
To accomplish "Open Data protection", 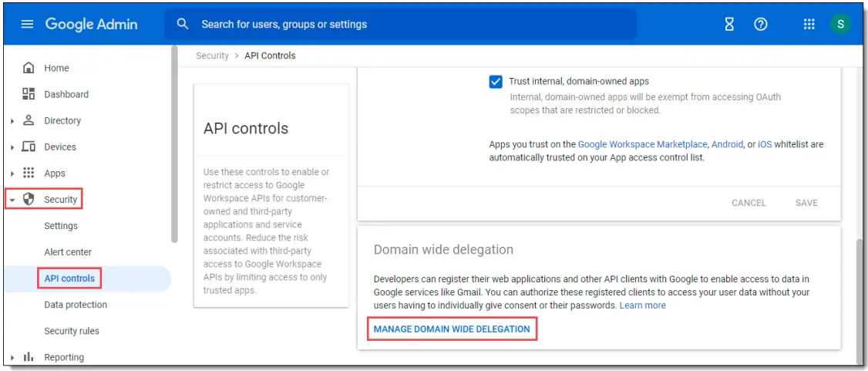I will [76, 305].
